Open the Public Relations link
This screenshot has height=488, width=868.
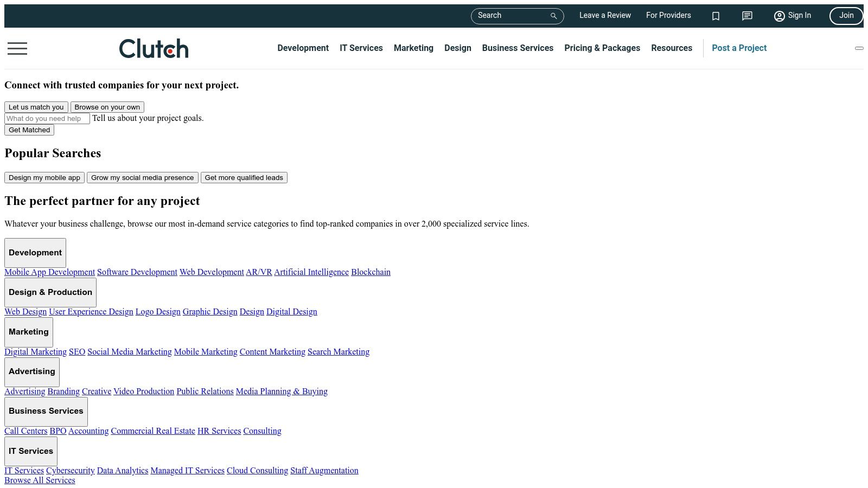(205, 391)
